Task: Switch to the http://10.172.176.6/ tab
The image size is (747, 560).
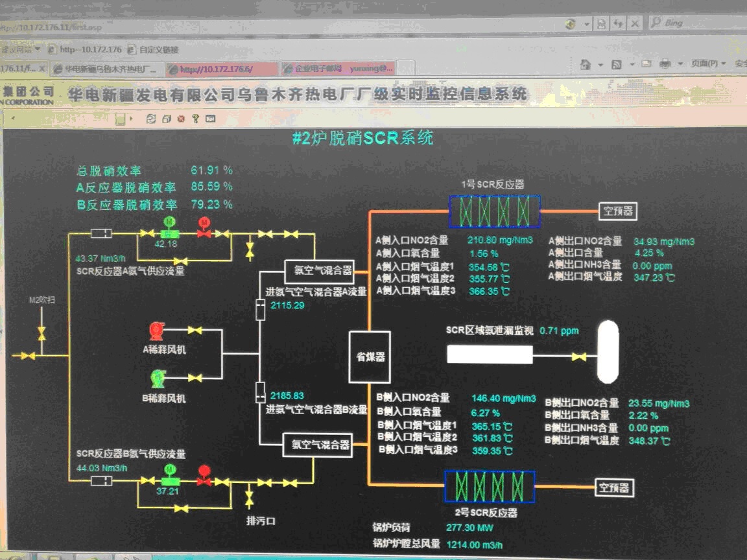Action: 222,69
